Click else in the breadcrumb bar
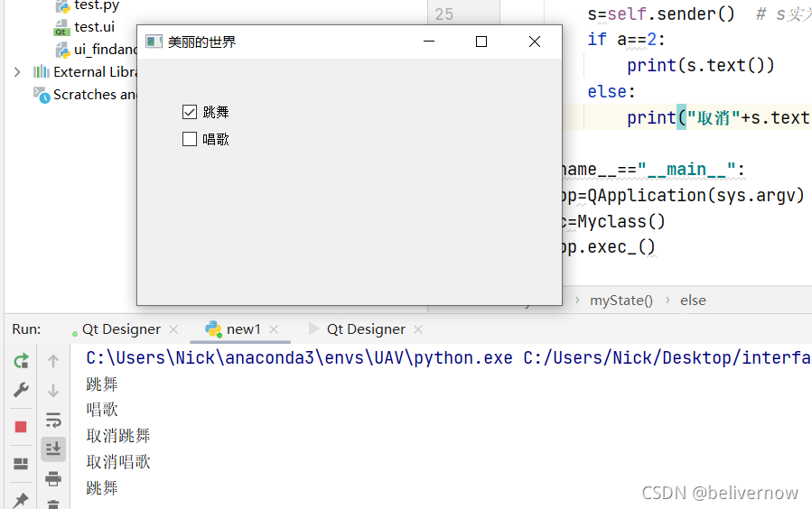 point(693,300)
